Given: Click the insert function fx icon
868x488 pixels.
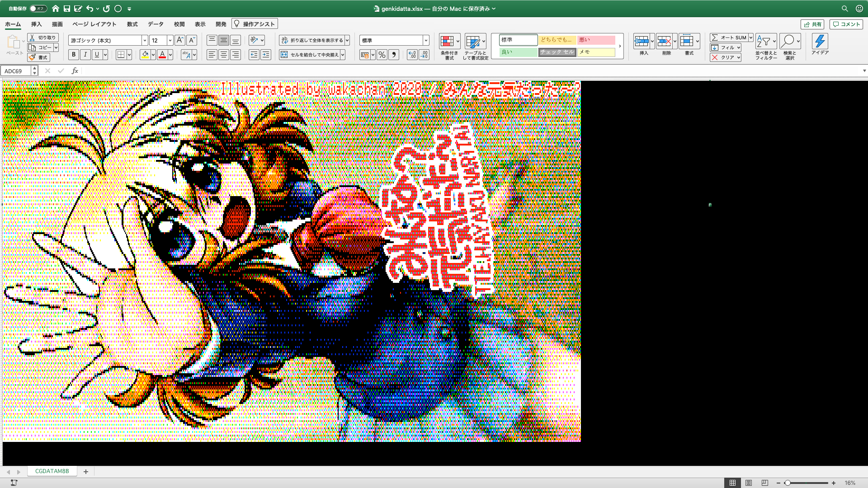Looking at the screenshot, I should click(75, 71).
